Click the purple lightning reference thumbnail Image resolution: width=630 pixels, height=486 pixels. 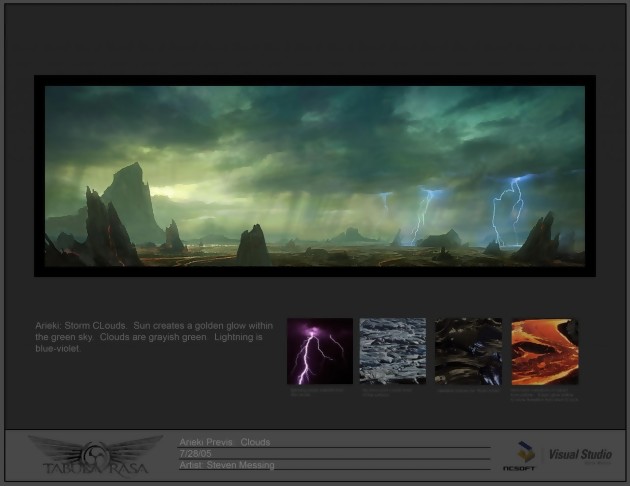click(x=320, y=351)
